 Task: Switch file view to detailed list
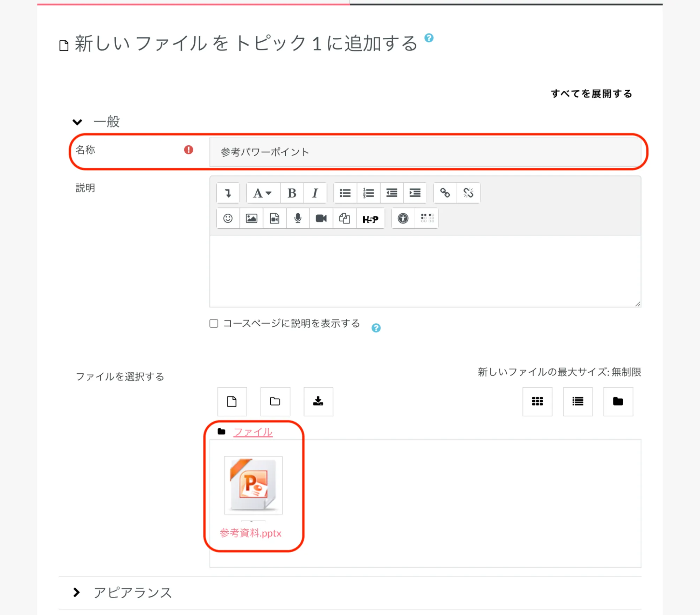[x=577, y=401]
